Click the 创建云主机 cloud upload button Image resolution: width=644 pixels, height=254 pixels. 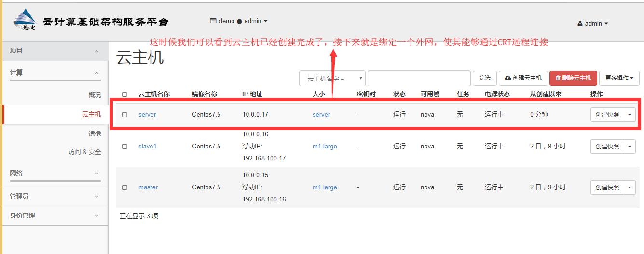[523, 78]
